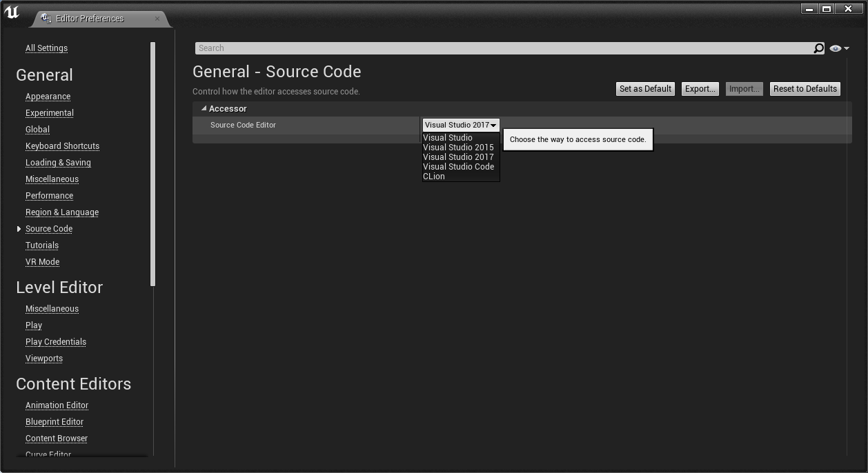The width and height of the screenshot is (868, 473).
Task: Click the Editor Preferences tab icon
Action: [46, 18]
